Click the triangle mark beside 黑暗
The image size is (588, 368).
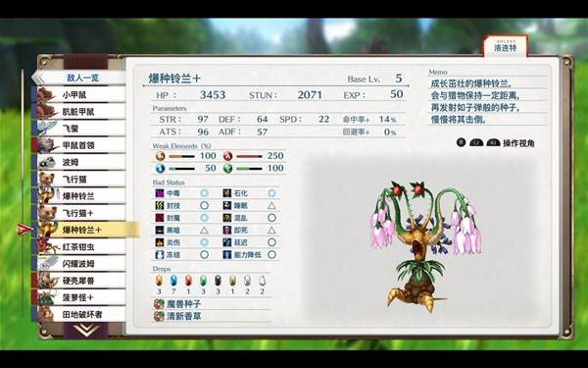(x=205, y=230)
